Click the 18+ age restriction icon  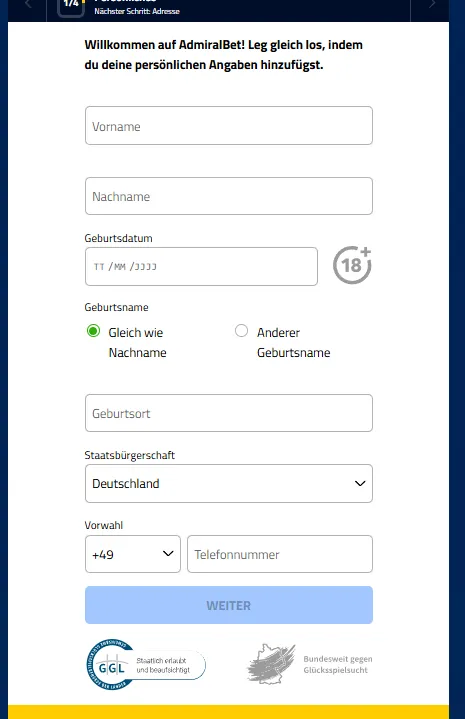point(352,265)
